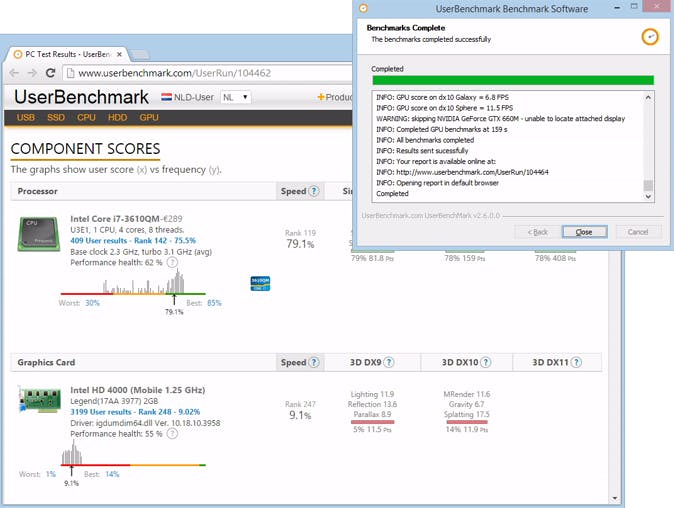This screenshot has width=674, height=508.
Task: Click the log scrollbar thumb
Action: [648, 185]
